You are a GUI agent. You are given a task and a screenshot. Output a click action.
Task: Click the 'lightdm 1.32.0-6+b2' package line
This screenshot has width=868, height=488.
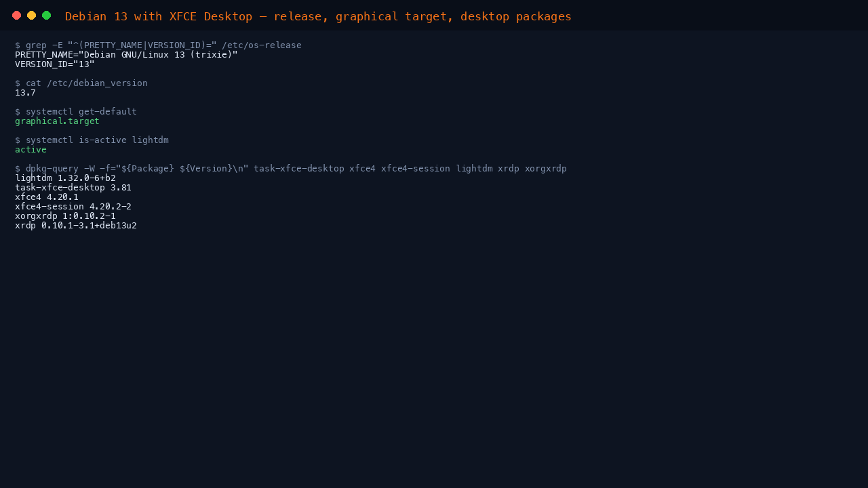(x=65, y=178)
